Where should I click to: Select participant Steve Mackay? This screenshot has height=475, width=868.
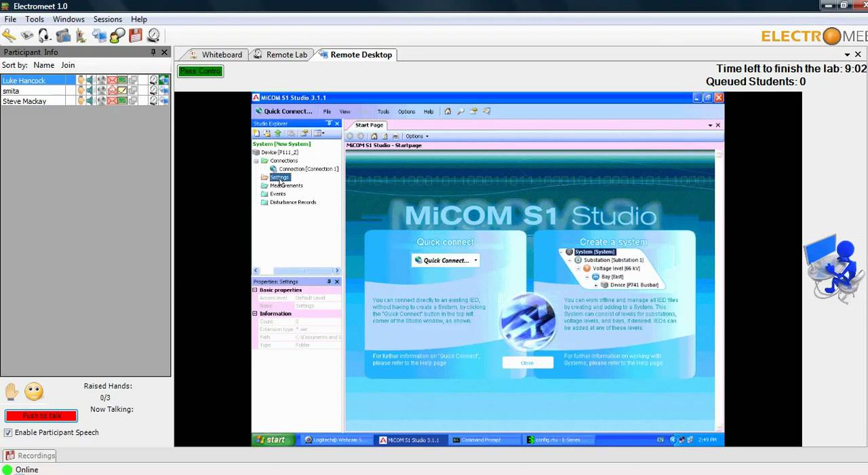(x=24, y=101)
